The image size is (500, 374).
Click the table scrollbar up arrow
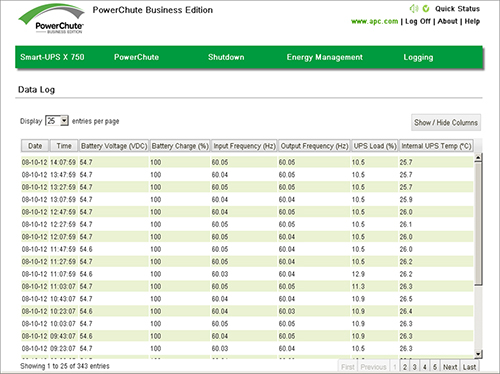[478, 157]
